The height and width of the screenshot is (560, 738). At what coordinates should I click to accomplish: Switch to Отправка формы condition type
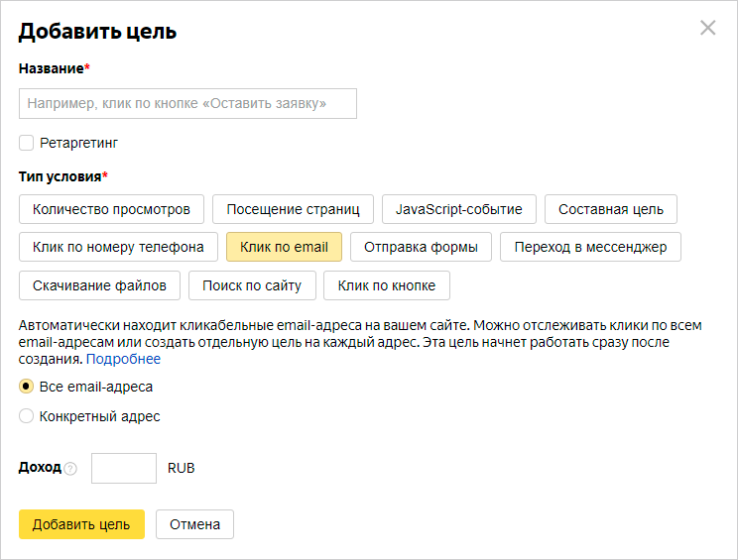coord(421,247)
